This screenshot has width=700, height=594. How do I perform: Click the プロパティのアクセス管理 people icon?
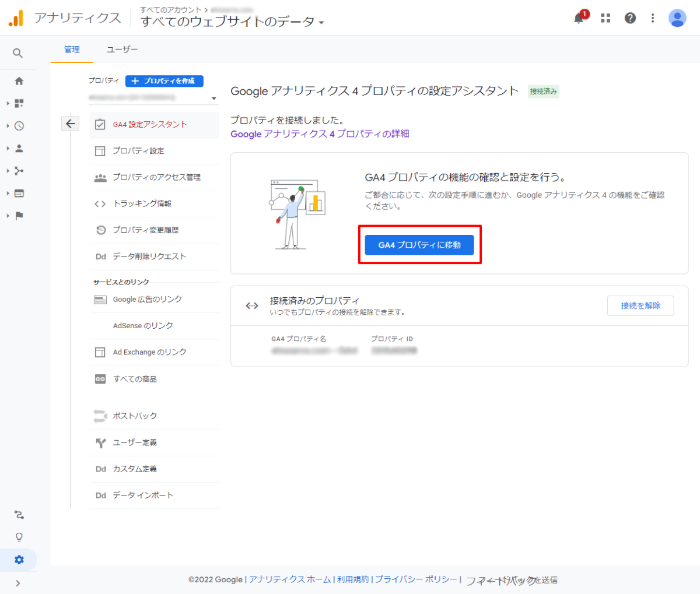coord(100,177)
